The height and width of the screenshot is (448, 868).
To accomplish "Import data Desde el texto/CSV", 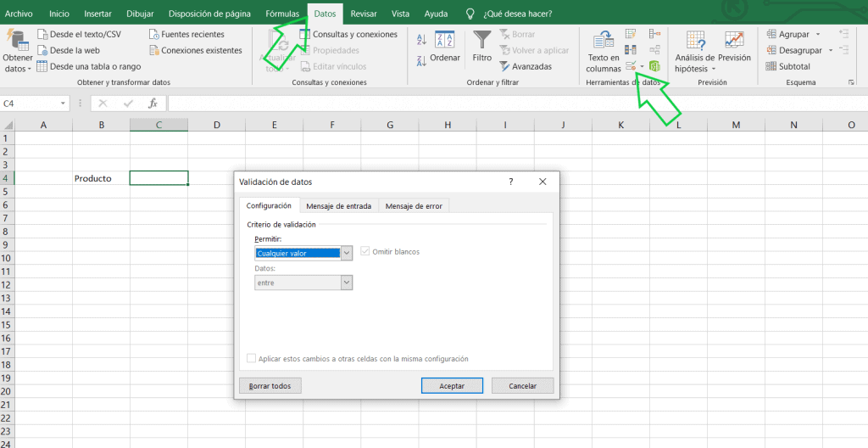I will tap(79, 35).
